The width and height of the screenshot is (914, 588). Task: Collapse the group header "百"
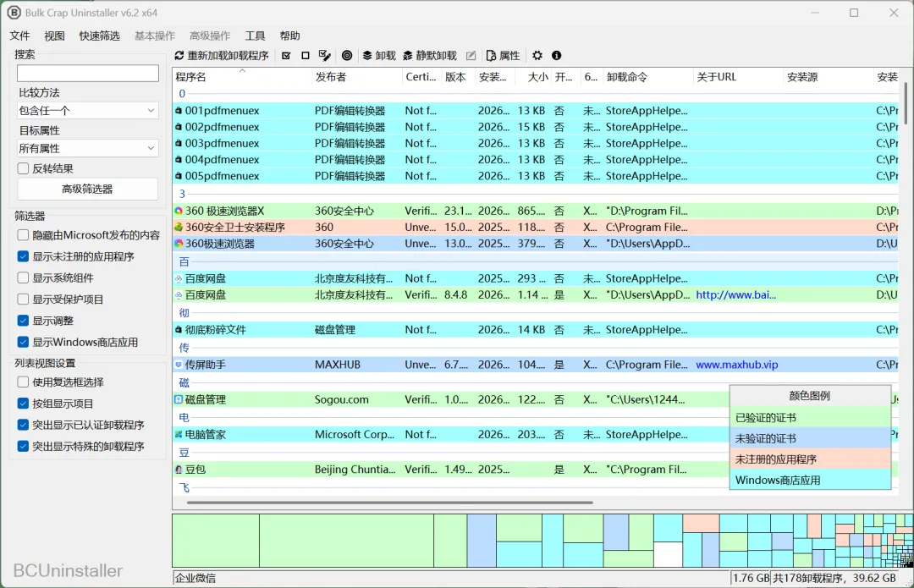[x=184, y=261]
